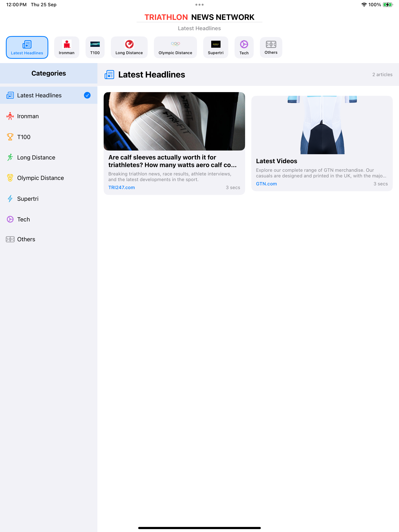
Task: Tap the Wi-Fi status icon
Action: 364,4
